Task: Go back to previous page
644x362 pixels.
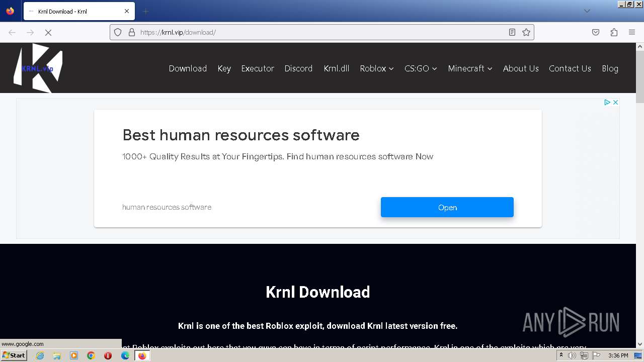Action: tap(12, 32)
